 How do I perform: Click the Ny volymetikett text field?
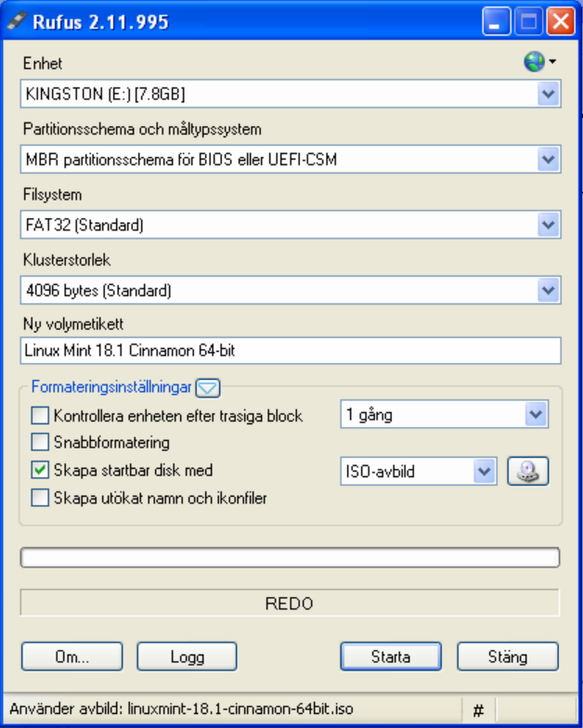coord(291,351)
